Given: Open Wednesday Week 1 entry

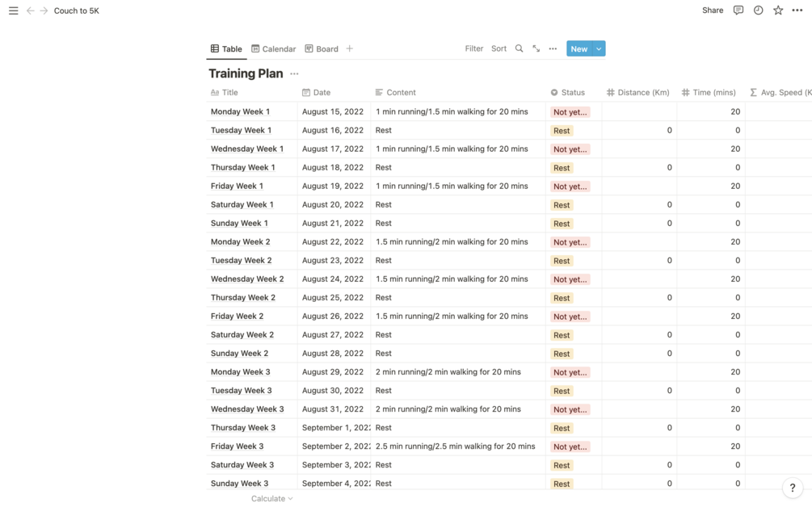Looking at the screenshot, I should pyautogui.click(x=247, y=149).
